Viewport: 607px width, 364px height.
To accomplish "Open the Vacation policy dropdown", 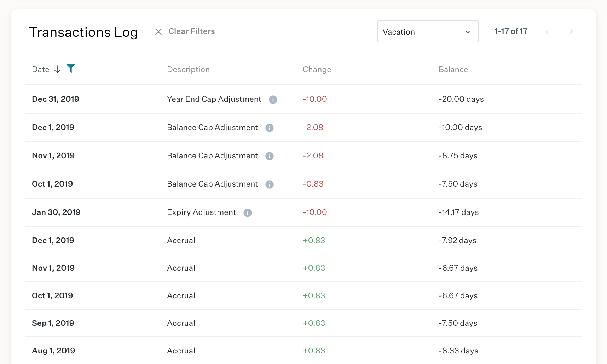I will pos(428,31).
